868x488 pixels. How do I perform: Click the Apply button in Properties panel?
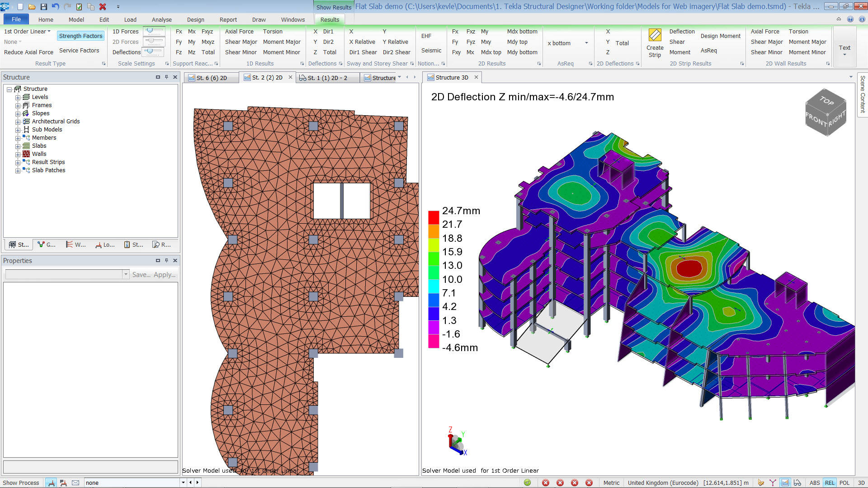tap(163, 274)
